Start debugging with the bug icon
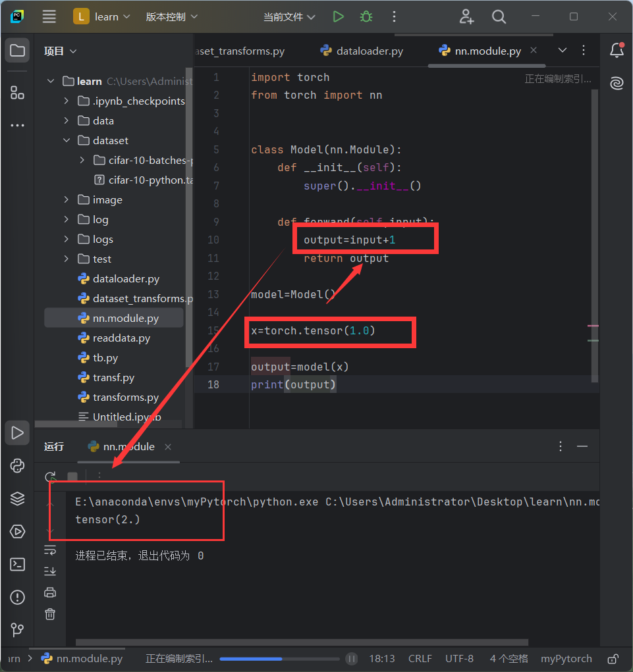 [x=366, y=16]
